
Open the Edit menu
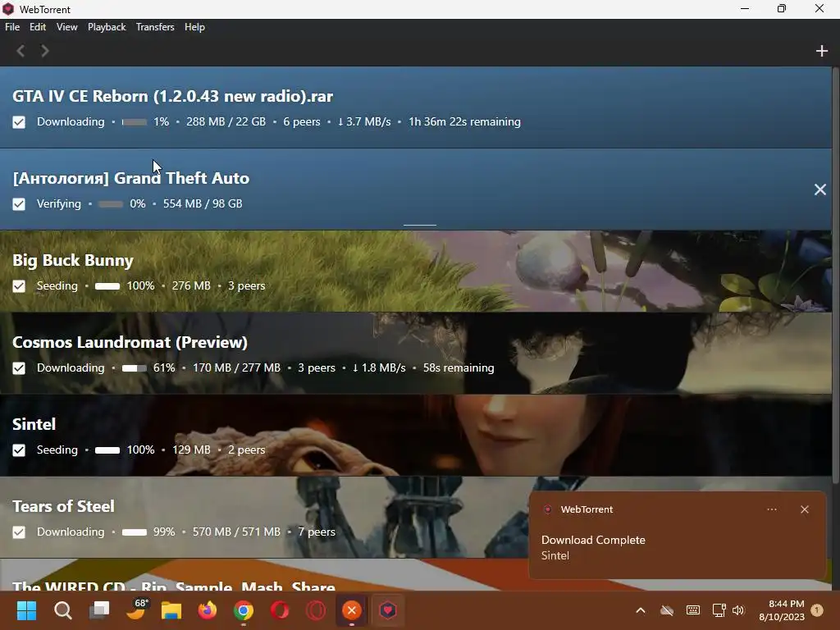[x=38, y=27]
